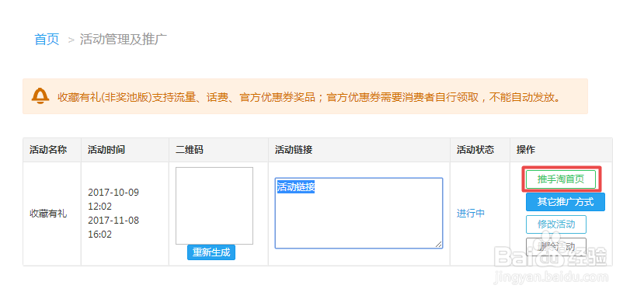Click the 活动状态 column header
The width and height of the screenshot is (644, 299).
pos(475,150)
